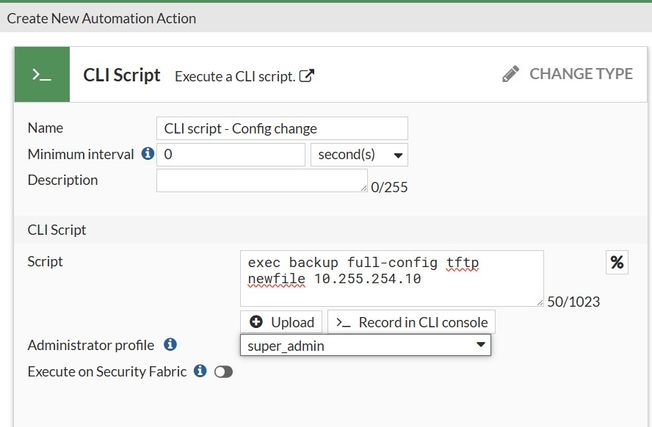The height and width of the screenshot is (427, 652).
Task: Click the Description box resize handle
Action: [x=364, y=188]
